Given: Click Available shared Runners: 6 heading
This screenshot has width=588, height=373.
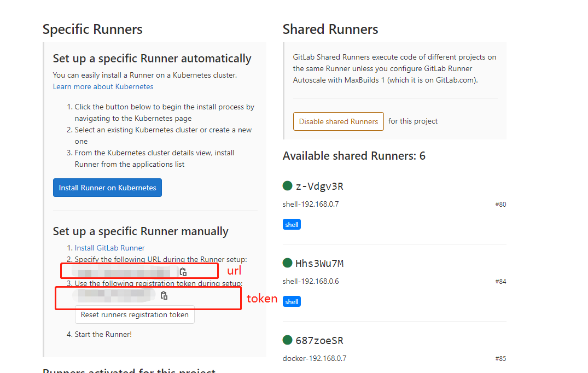Looking at the screenshot, I should [354, 156].
